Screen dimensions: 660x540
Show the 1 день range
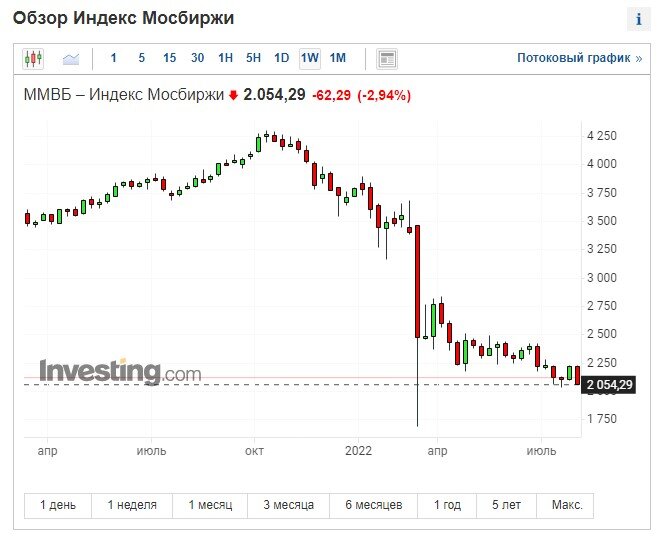[58, 505]
